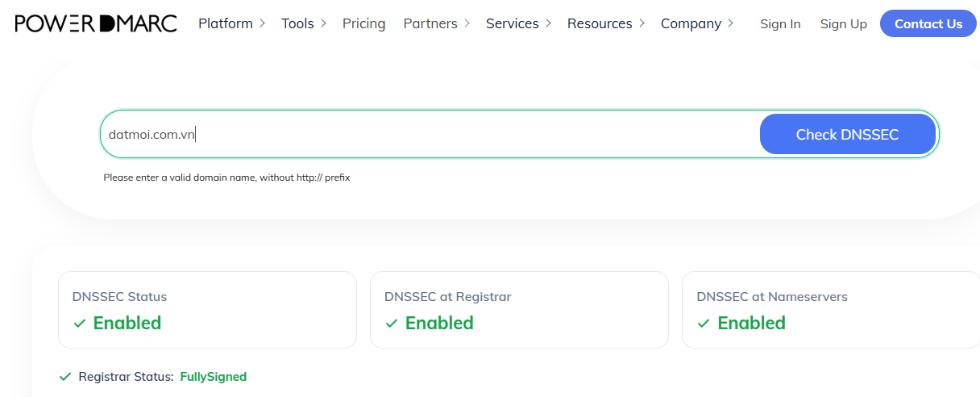Expand the Partners menu chevron
Screen dimensions: 980x397
[x=467, y=23]
